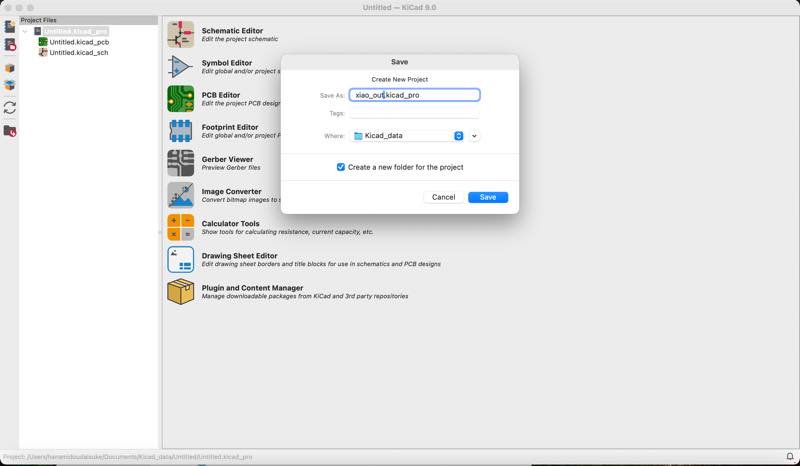Image resolution: width=800 pixels, height=466 pixels.
Task: Open the PCB Editor icon
Action: [181, 99]
